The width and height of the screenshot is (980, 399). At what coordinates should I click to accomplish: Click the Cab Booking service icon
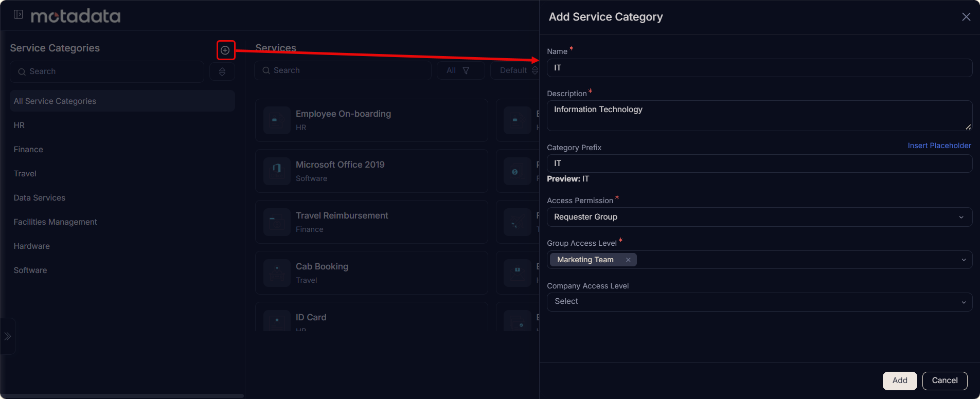pyautogui.click(x=277, y=273)
